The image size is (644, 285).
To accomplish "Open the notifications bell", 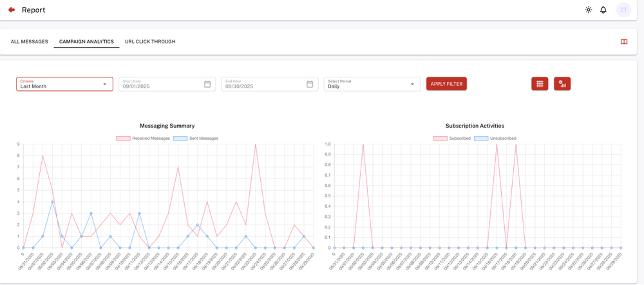I will tap(603, 10).
